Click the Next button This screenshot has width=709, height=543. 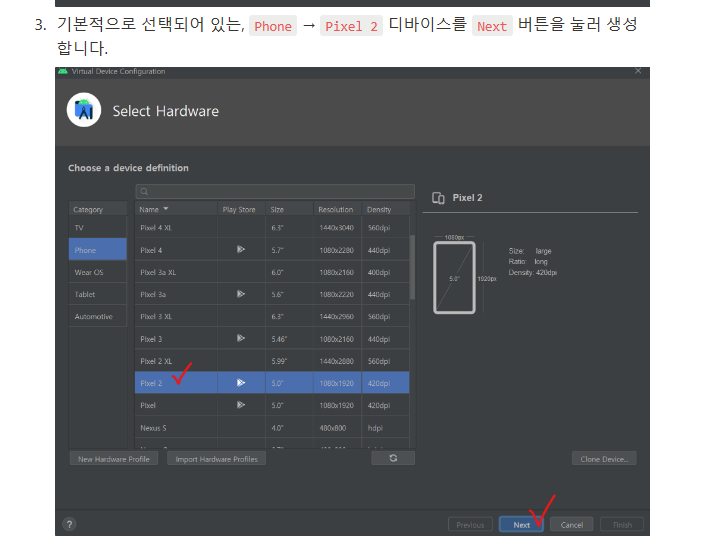(x=521, y=524)
